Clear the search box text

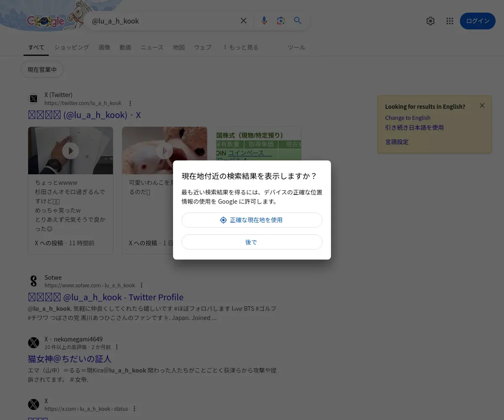point(243,21)
